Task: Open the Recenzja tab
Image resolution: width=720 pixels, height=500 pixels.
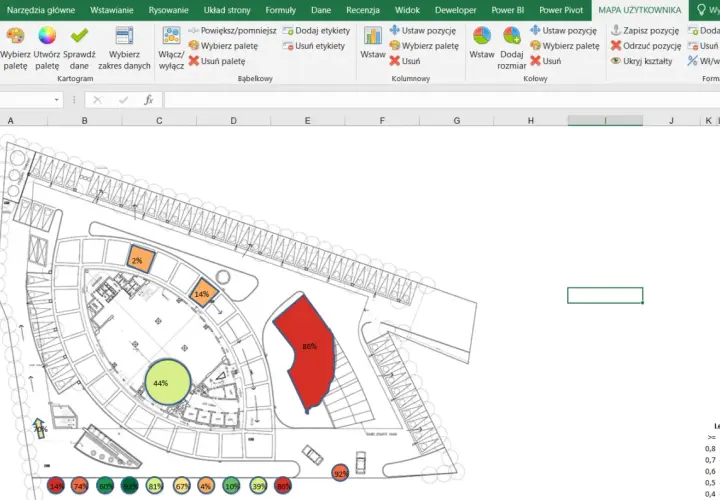Action: 363,10
